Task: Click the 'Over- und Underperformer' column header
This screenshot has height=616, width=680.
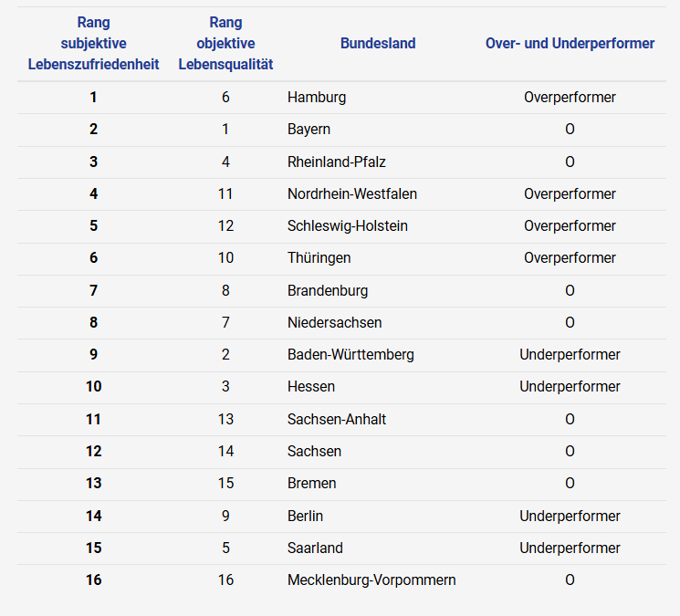Action: pyautogui.click(x=570, y=44)
